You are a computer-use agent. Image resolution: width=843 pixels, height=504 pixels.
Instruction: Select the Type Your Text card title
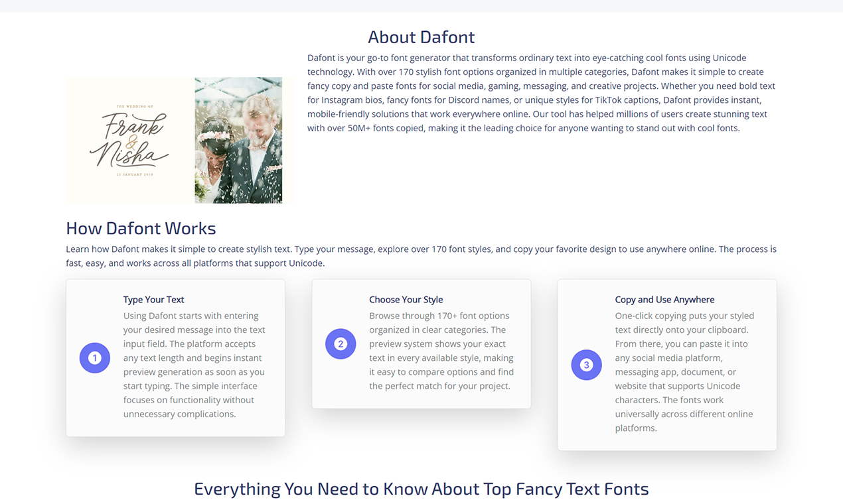pyautogui.click(x=154, y=300)
